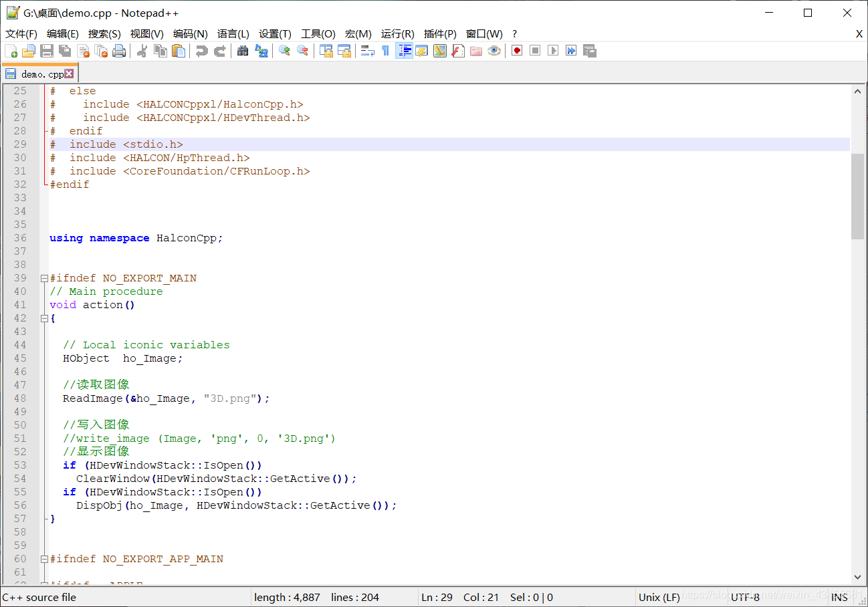Screen dimensions: 868x607
Task: Toggle synchronized horizontal scrolling
Action: pos(344,51)
